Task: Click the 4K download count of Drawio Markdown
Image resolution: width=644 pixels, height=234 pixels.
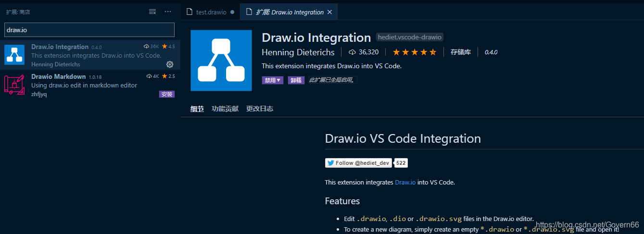Action: click(x=152, y=76)
